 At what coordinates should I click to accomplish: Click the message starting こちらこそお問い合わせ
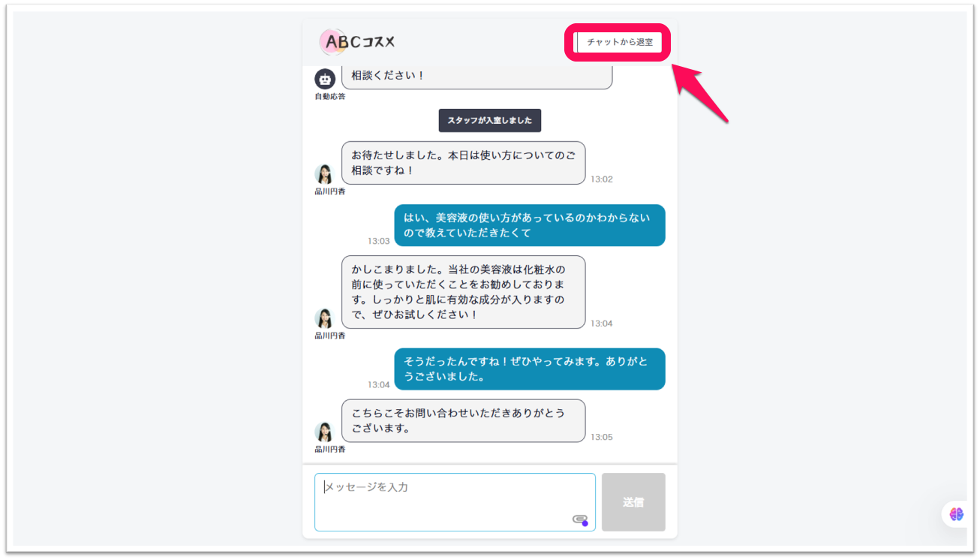pos(464,421)
